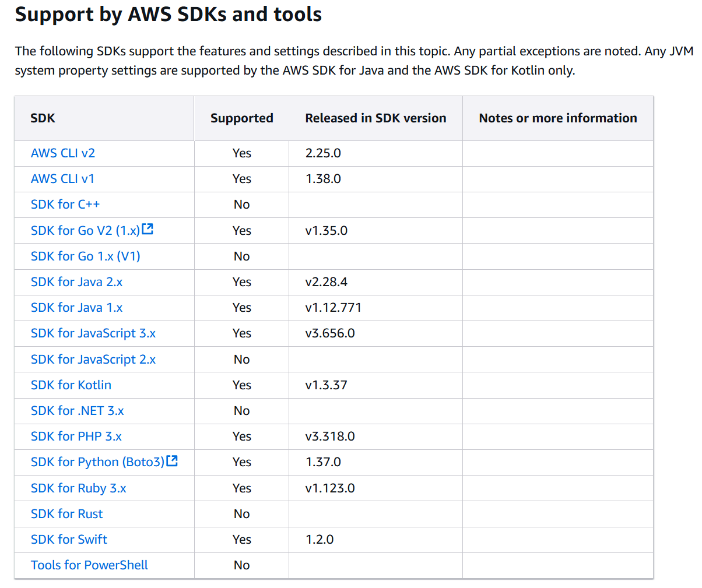Click 'No' in the SDK for .NET 3.x row

241,411
